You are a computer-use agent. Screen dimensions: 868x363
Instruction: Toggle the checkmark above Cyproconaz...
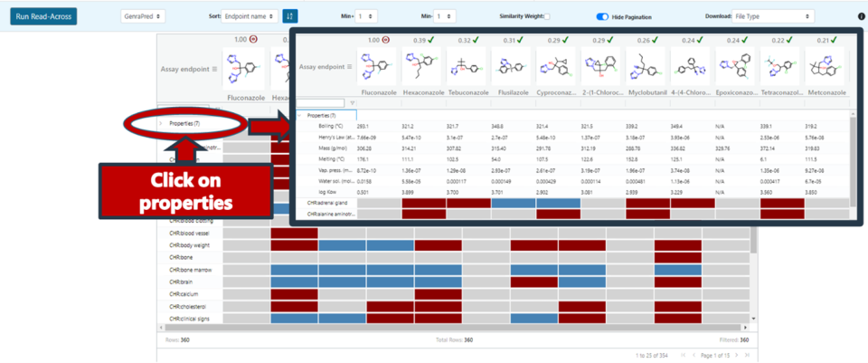(564, 40)
